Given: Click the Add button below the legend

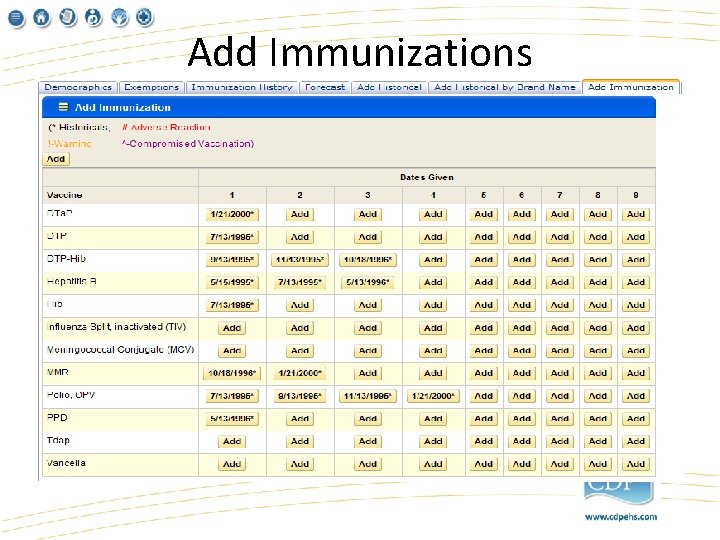Looking at the screenshot, I should [x=56, y=159].
